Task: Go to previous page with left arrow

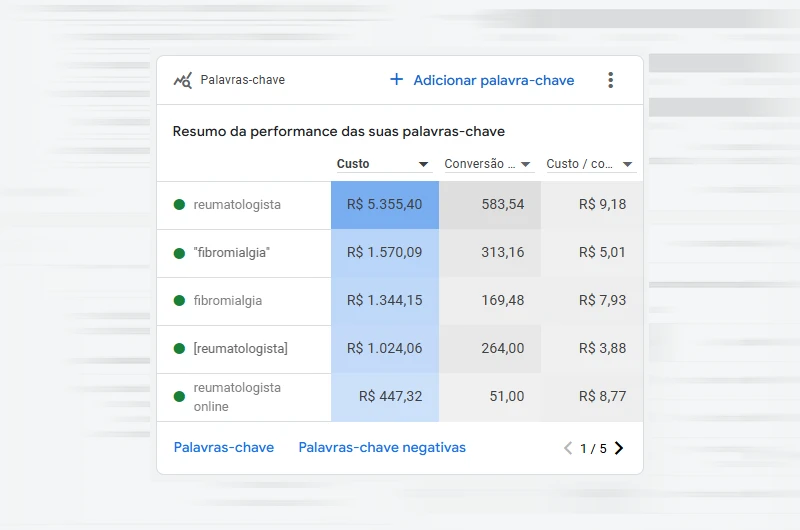Action: pos(568,448)
